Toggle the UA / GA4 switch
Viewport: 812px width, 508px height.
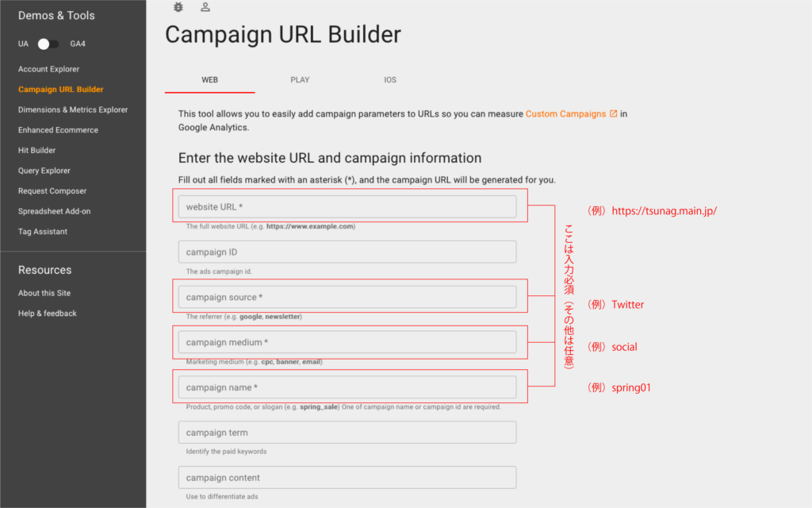(x=48, y=44)
